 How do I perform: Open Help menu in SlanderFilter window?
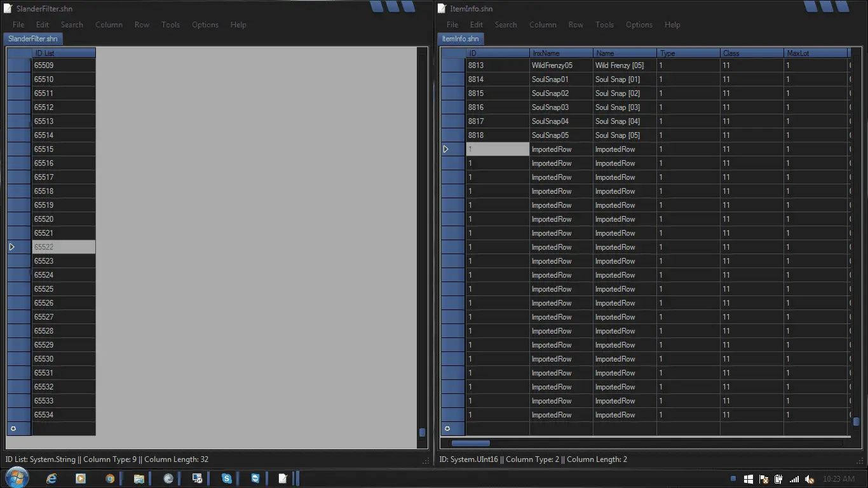[238, 25]
